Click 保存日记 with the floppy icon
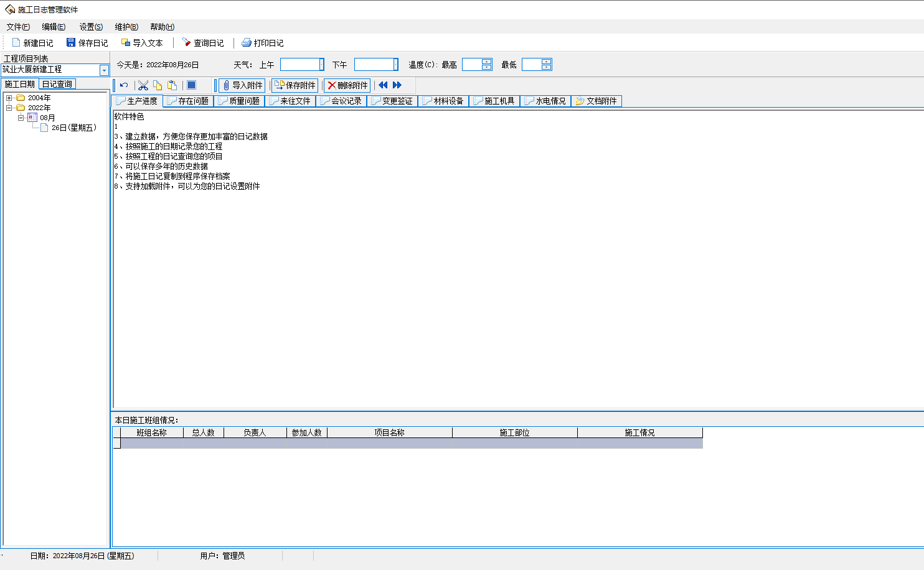The width and height of the screenshot is (924, 570). [x=87, y=43]
